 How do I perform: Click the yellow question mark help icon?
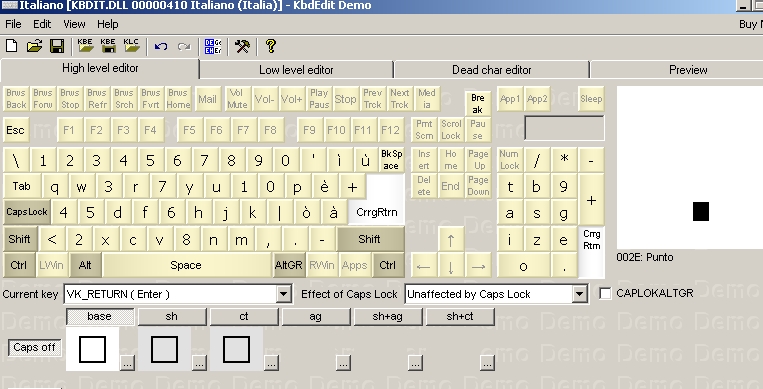[271, 46]
